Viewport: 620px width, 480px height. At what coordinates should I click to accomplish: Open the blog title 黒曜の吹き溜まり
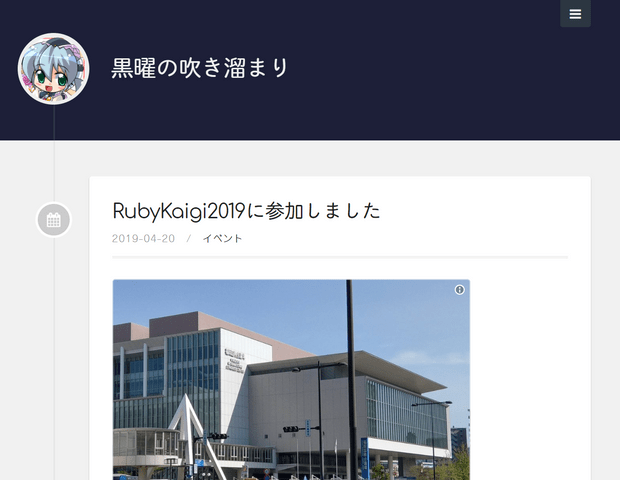pyautogui.click(x=200, y=68)
